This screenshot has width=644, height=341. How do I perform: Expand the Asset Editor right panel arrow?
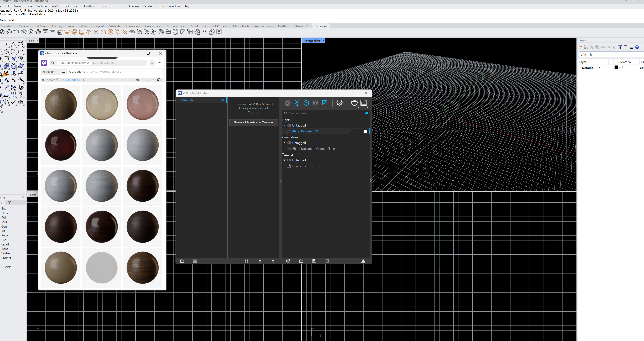click(371, 181)
